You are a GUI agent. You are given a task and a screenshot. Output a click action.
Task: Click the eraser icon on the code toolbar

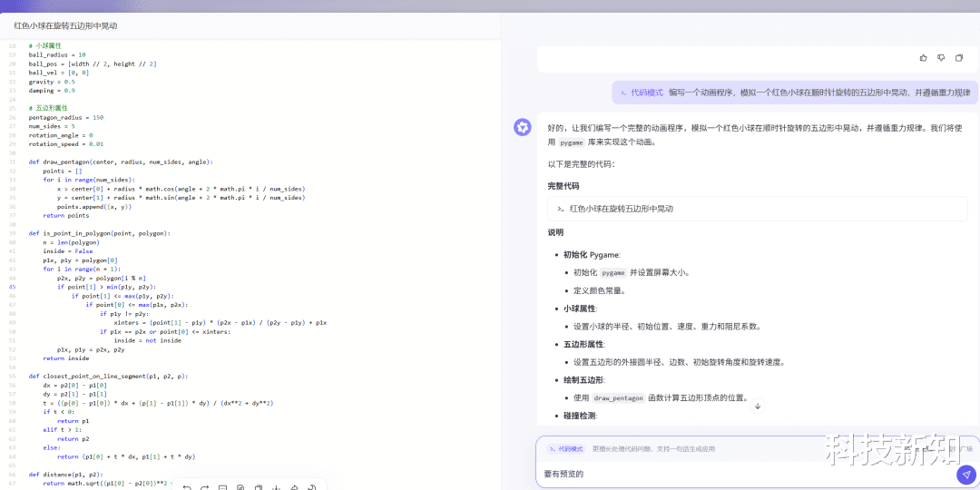pos(294,487)
